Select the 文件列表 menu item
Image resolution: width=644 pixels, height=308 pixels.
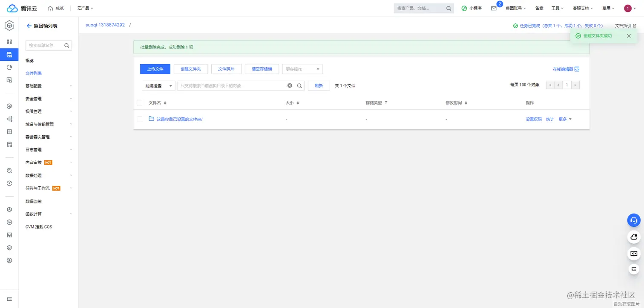pos(34,73)
